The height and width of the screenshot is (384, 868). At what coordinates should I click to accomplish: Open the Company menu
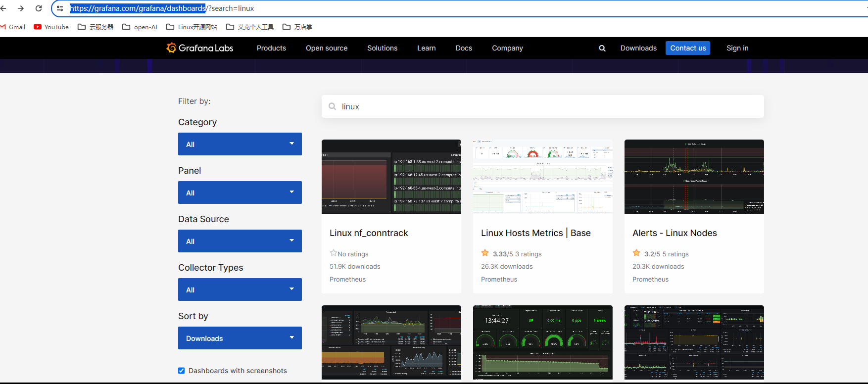pos(507,48)
